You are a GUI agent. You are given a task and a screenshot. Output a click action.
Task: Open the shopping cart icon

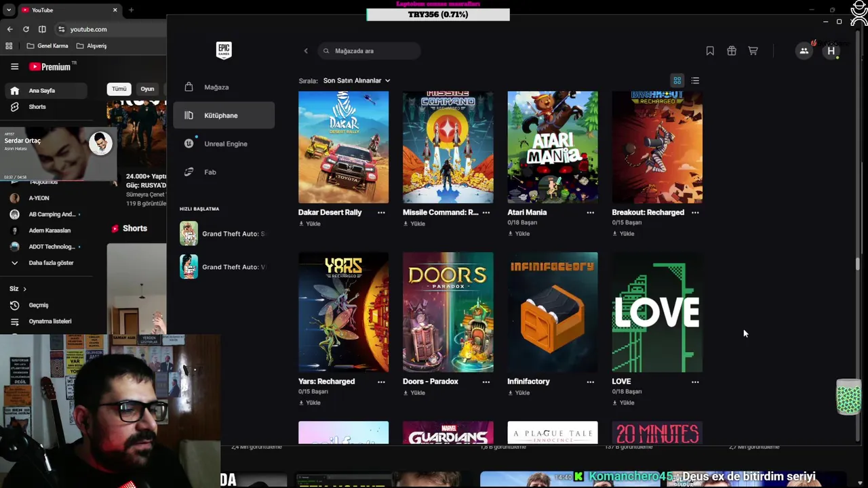(753, 51)
